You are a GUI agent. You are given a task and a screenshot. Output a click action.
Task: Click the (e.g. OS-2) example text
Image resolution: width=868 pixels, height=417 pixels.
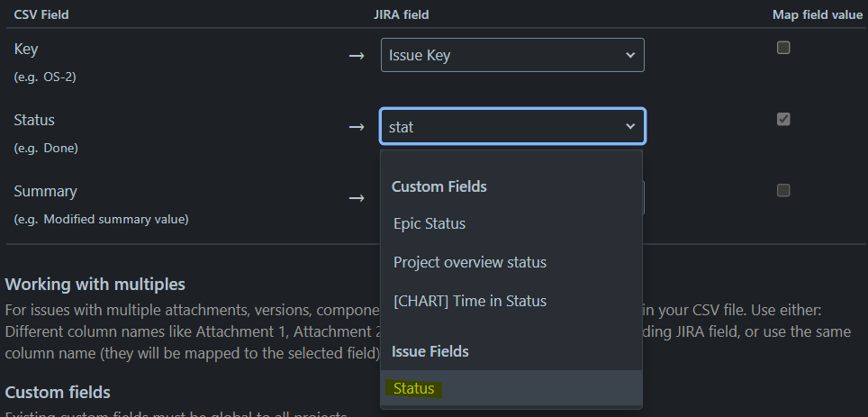(x=45, y=77)
